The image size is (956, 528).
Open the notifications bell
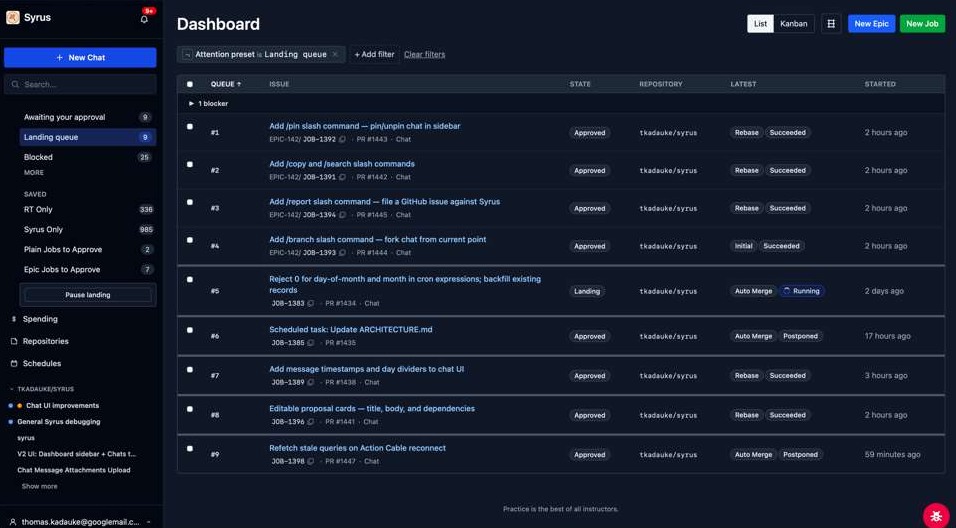click(144, 19)
